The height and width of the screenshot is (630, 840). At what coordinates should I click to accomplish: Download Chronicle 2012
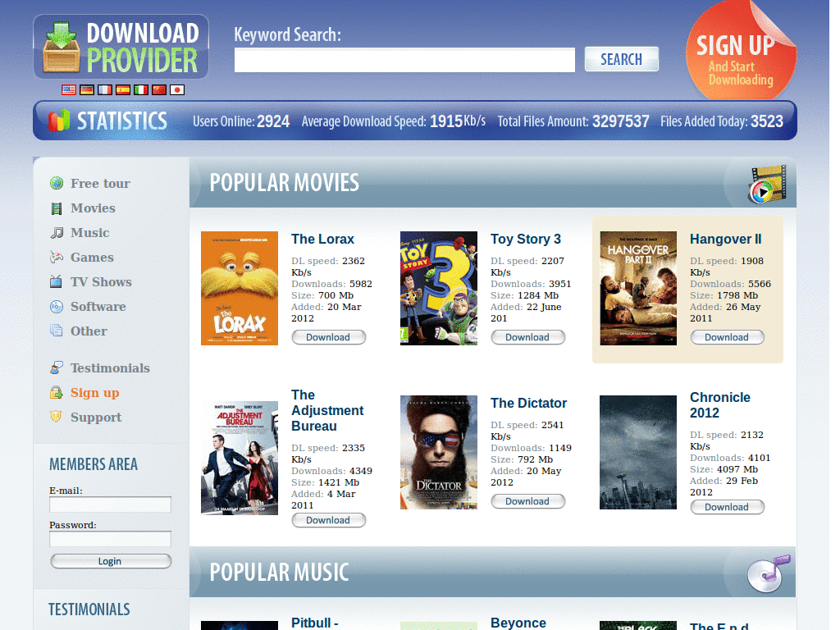point(727,507)
